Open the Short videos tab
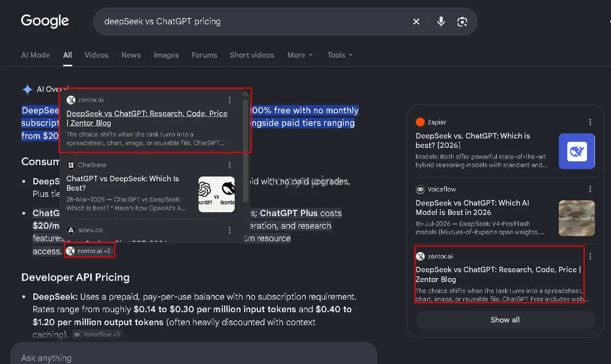Viewport: 611px width, 364px height. click(x=252, y=55)
